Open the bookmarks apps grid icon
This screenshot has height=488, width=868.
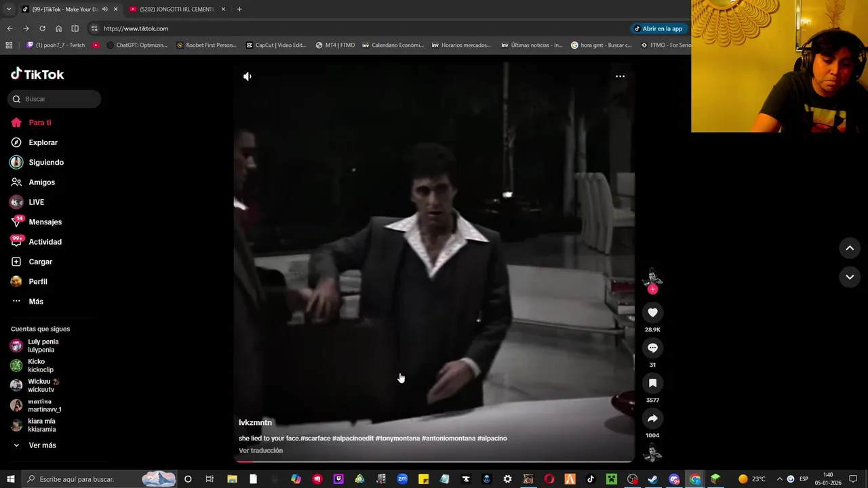9,45
